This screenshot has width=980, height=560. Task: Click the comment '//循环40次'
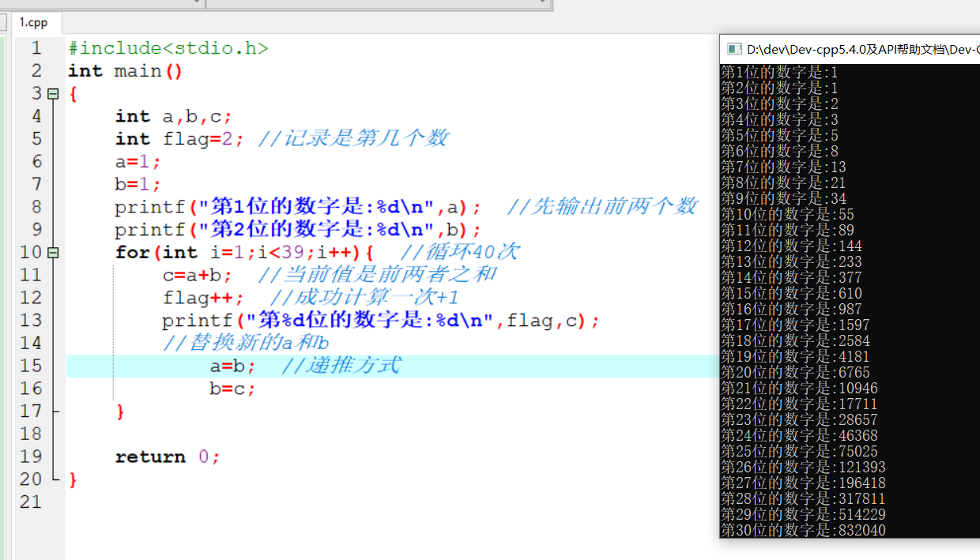pyautogui.click(x=460, y=253)
